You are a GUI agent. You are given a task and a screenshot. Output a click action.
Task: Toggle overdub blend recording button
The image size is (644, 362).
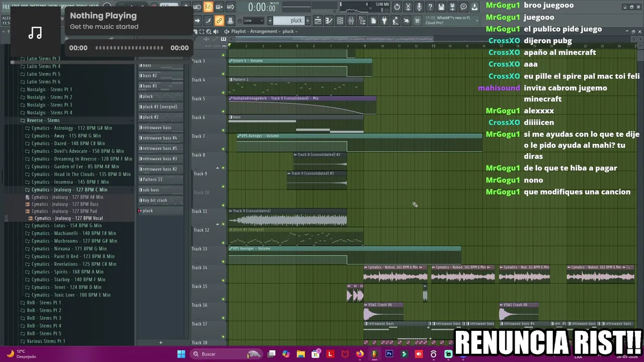[x=219, y=7]
